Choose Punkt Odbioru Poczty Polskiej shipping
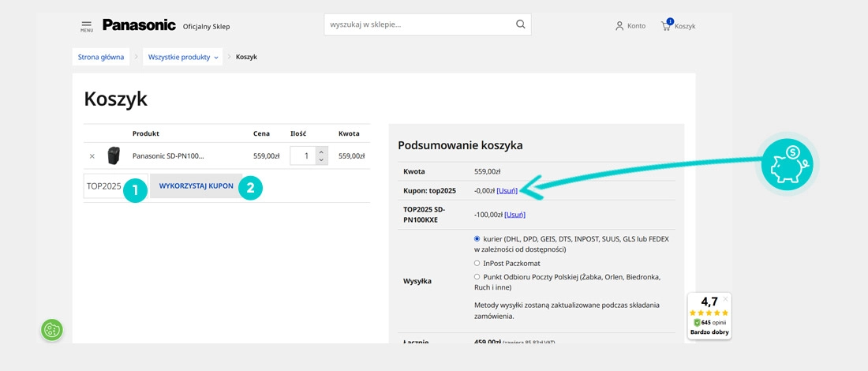 click(x=477, y=277)
